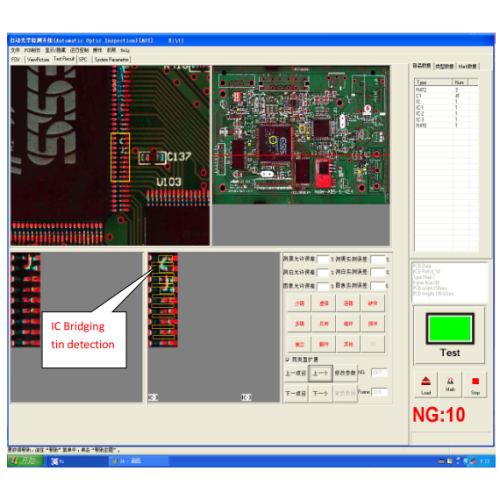Select the C1 row in type list
500x500 pixels.
446,96
